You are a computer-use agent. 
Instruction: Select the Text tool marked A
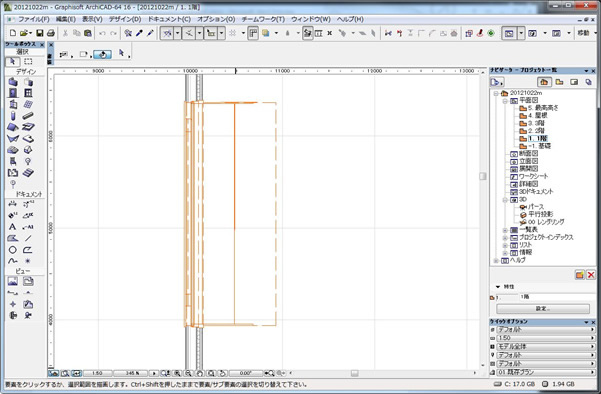pos(13,227)
